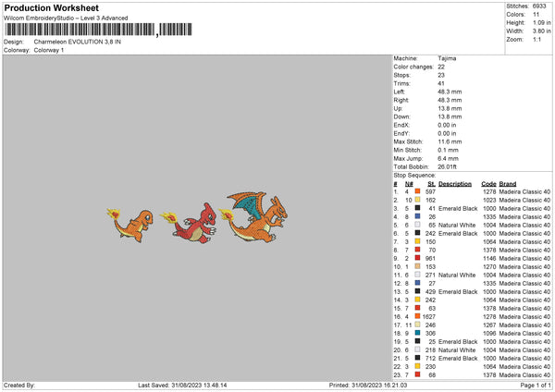The image size is (555, 392).
Task: Click the Trims value 41
Action: 441,83
